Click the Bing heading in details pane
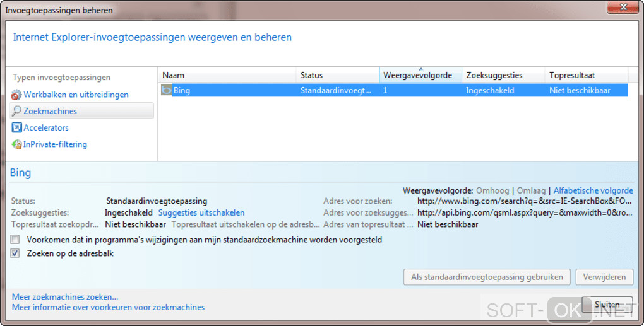Screen dimensions: 644x326 tap(21, 173)
